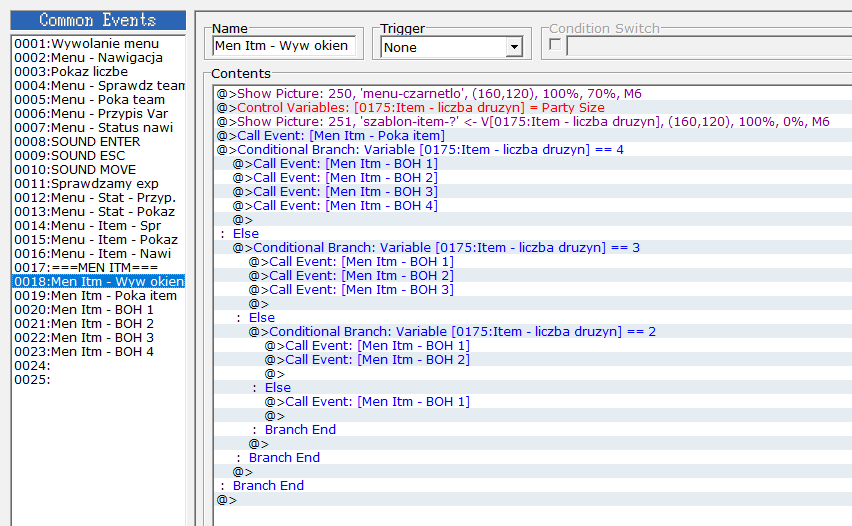Select event 0003:Pokaz liczbe
Screen dimensions: 852x526
click(x=98, y=72)
